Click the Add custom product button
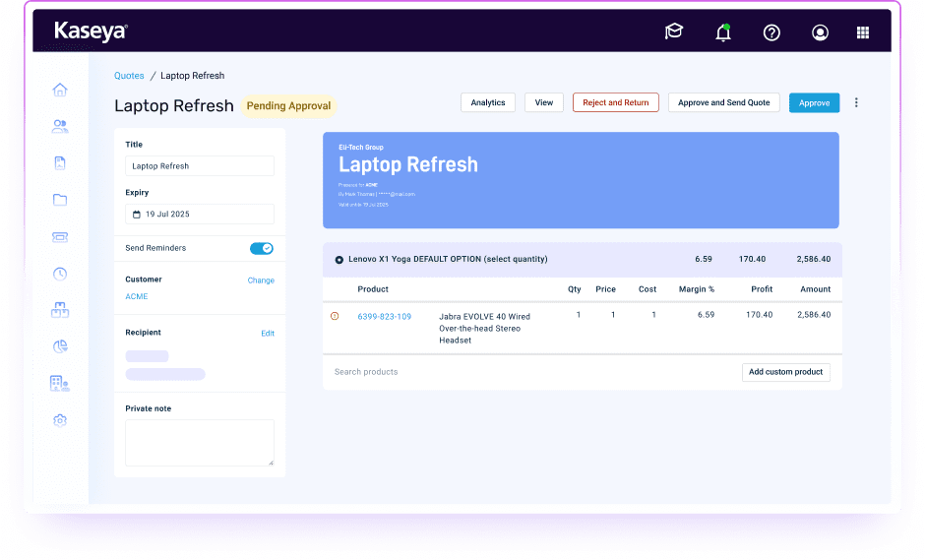This screenshot has height=560, width=925. tap(786, 372)
